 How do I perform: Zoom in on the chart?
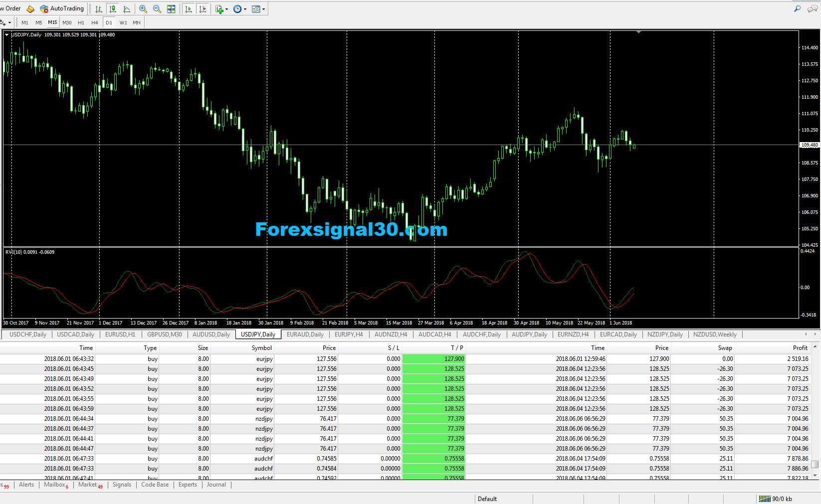click(x=143, y=8)
